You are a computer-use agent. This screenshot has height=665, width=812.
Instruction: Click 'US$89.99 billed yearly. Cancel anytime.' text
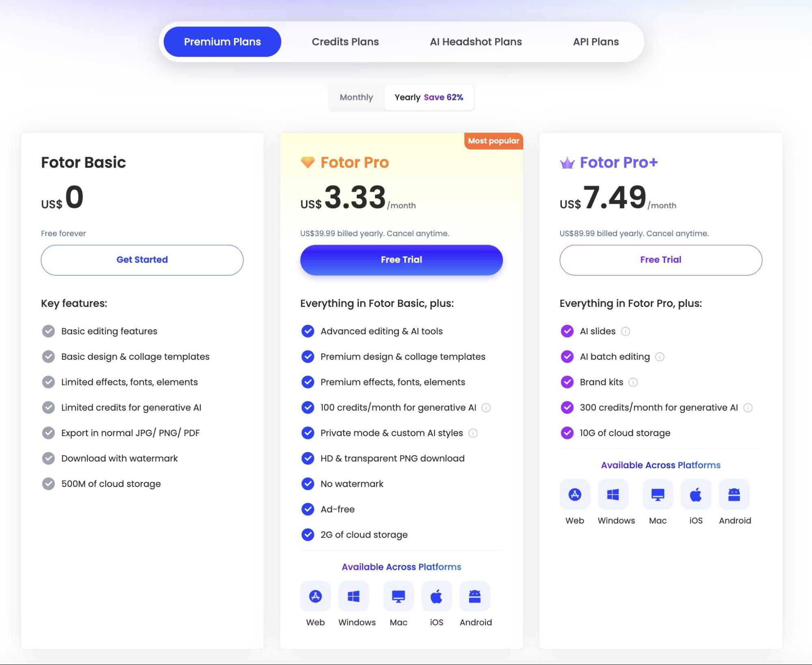634,233
